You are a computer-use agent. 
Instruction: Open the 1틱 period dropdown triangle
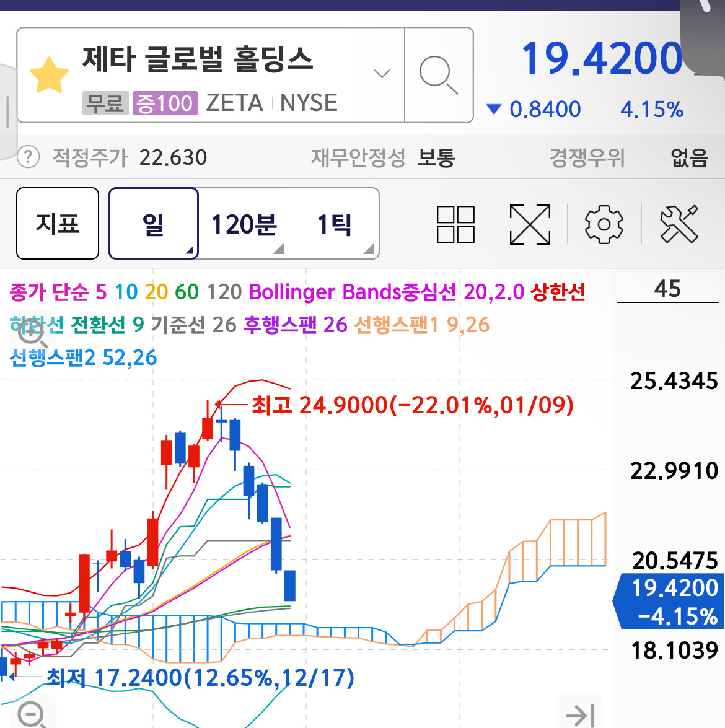(369, 248)
